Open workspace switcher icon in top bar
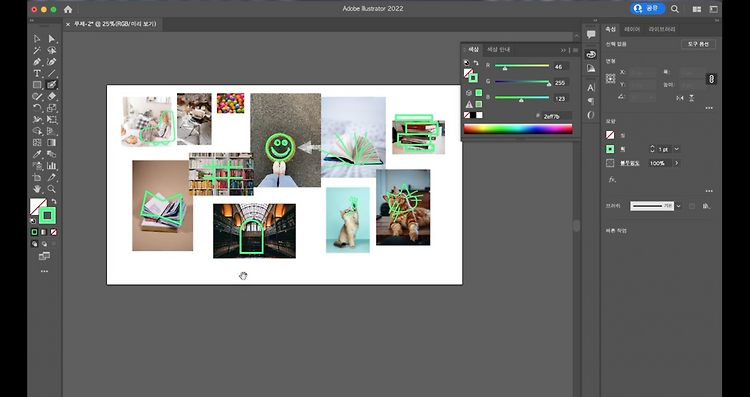 pyautogui.click(x=713, y=9)
